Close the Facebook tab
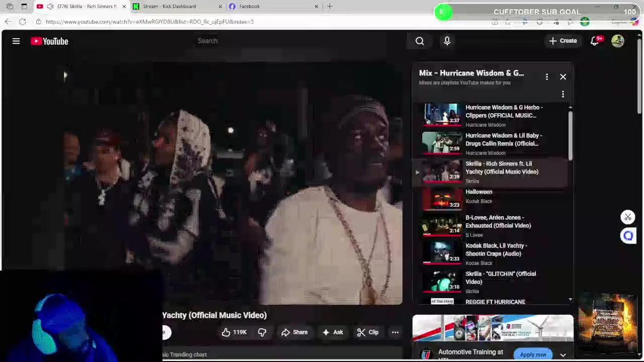 316,7
